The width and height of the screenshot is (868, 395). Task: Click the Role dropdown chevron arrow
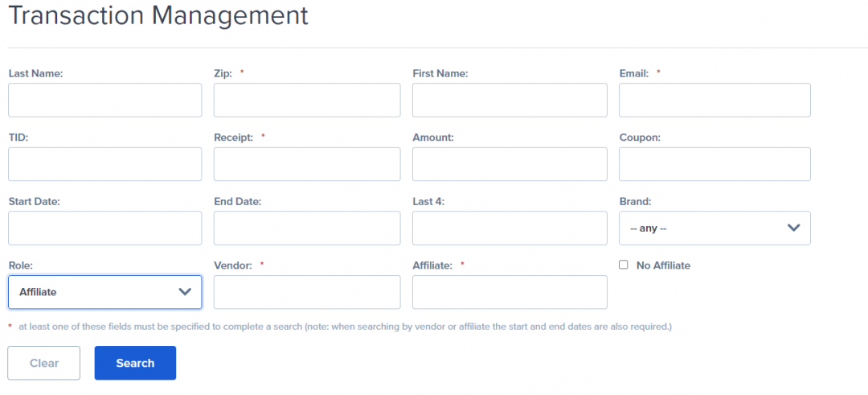184,292
